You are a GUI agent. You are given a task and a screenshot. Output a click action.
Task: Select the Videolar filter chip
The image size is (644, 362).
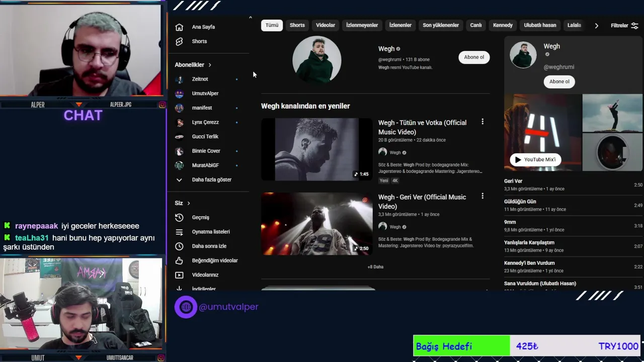pyautogui.click(x=326, y=25)
